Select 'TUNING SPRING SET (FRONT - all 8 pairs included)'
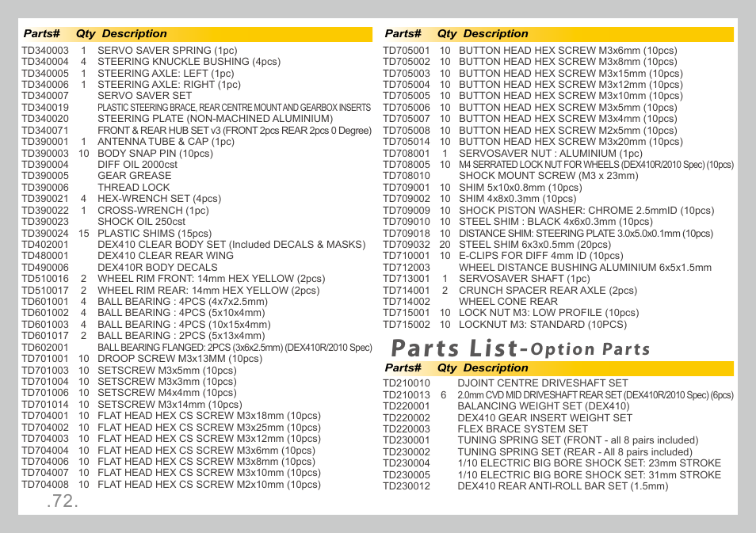756x533 pixels. click(x=578, y=440)
